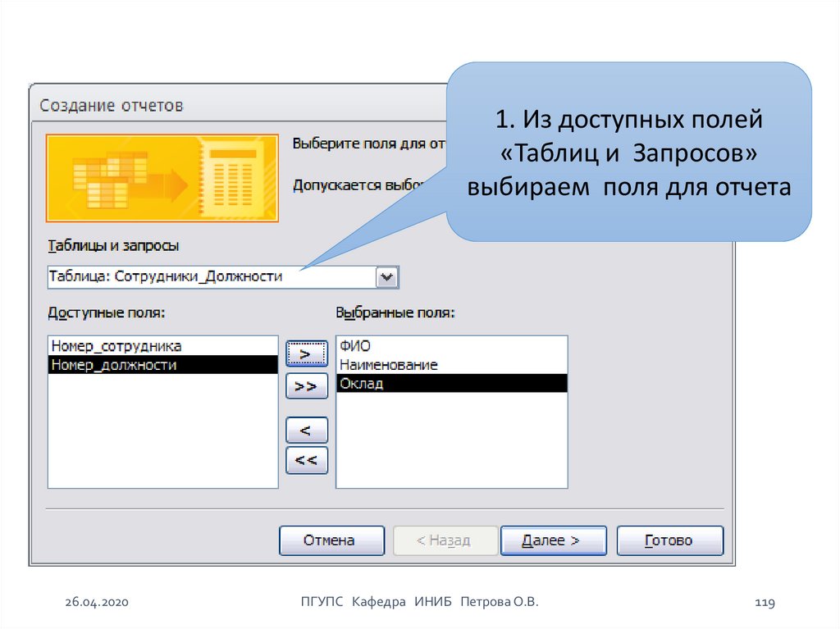Select Наименование in the selected fields list
The width and height of the screenshot is (840, 629).
pyautogui.click(x=388, y=365)
